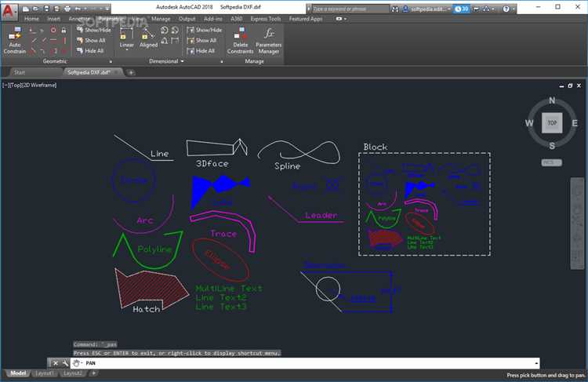Image resolution: width=588 pixels, height=382 pixels.
Task: Select the Linear dimensional constraint
Action: tap(126, 37)
